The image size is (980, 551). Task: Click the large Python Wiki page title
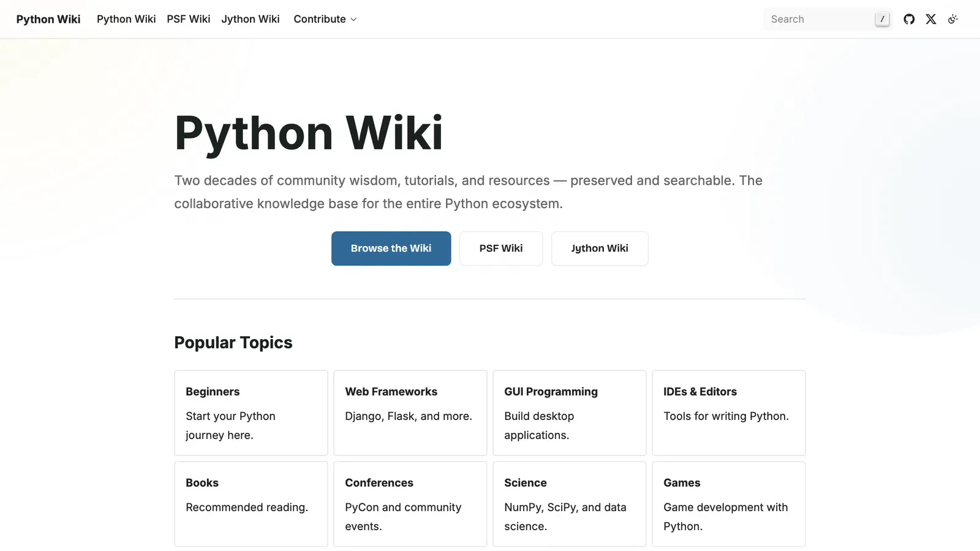(309, 133)
